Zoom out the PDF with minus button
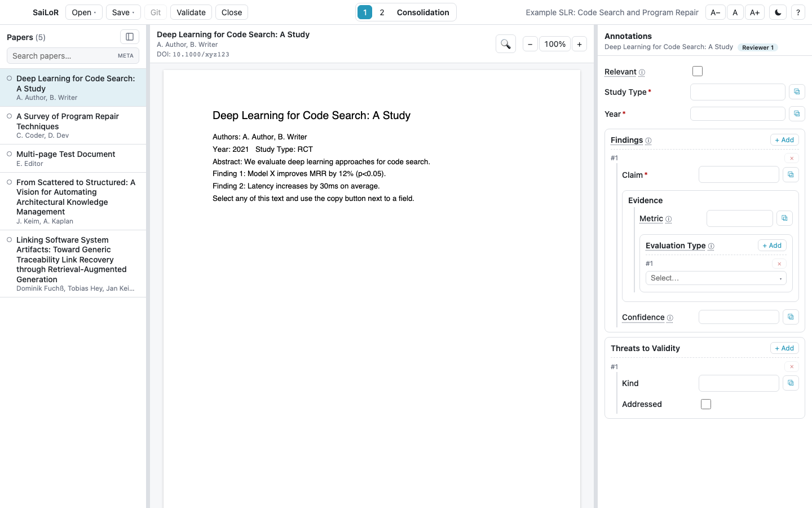812x508 pixels. pyautogui.click(x=530, y=44)
